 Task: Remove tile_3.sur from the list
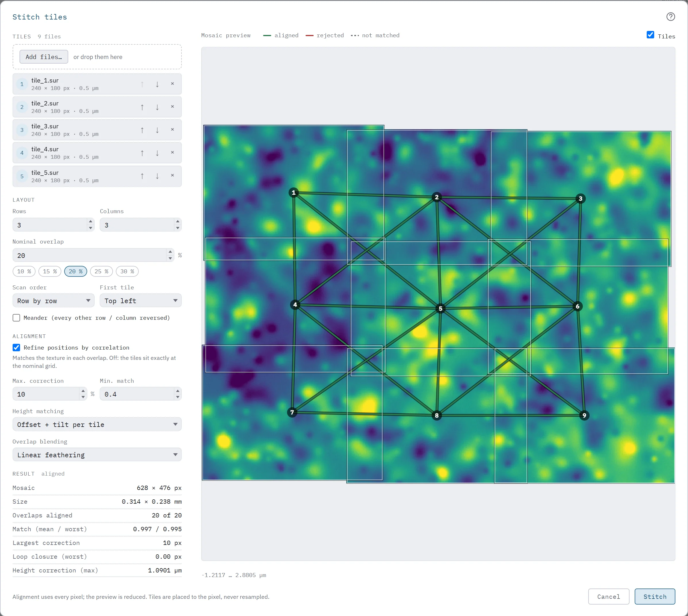pyautogui.click(x=172, y=130)
